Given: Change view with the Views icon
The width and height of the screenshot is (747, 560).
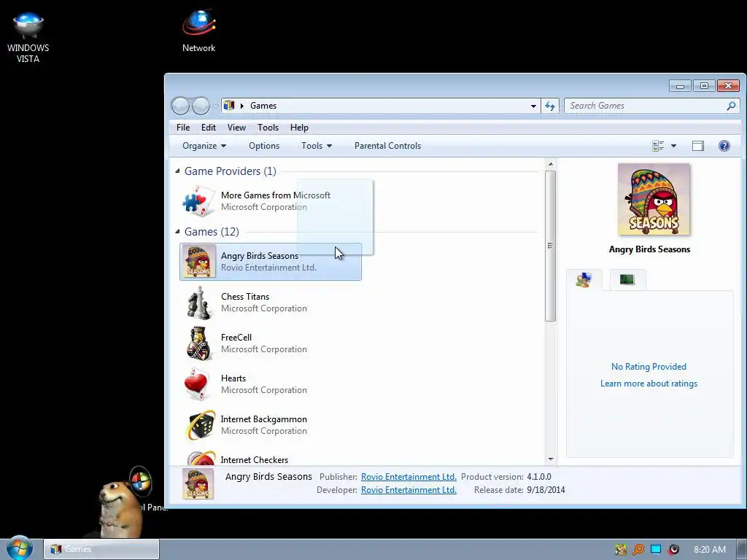Looking at the screenshot, I should [x=658, y=146].
